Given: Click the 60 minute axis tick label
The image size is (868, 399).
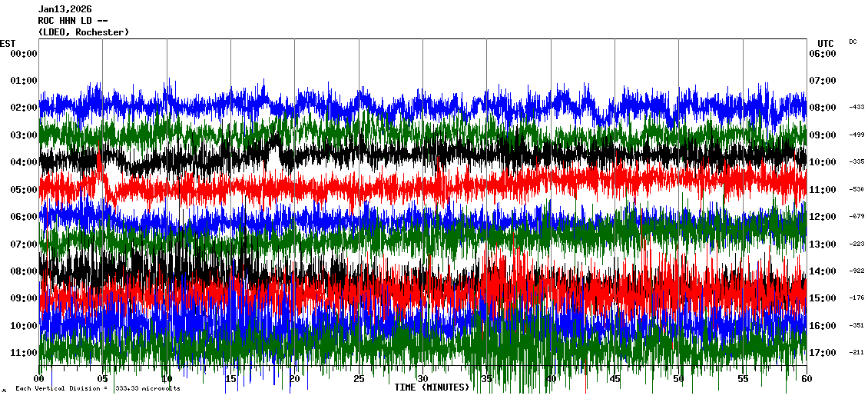Looking at the screenshot, I should (x=806, y=379).
